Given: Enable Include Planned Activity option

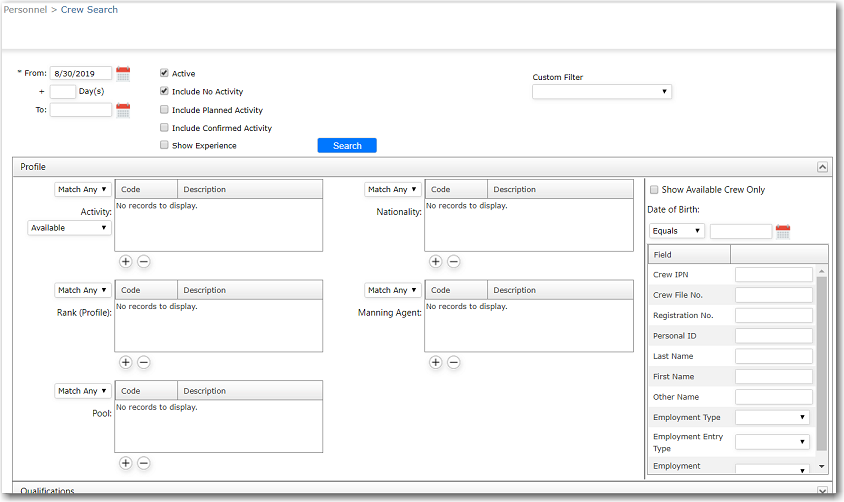Looking at the screenshot, I should click(x=165, y=110).
